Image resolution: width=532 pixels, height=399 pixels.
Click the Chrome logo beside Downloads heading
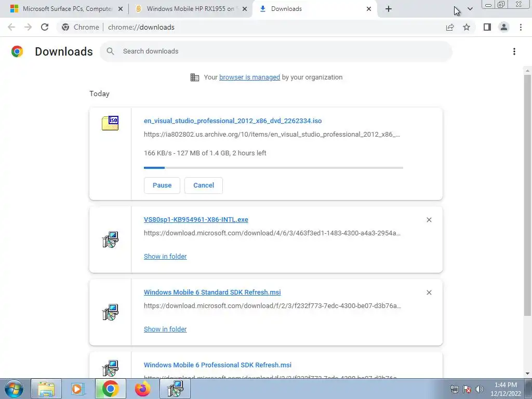click(17, 51)
